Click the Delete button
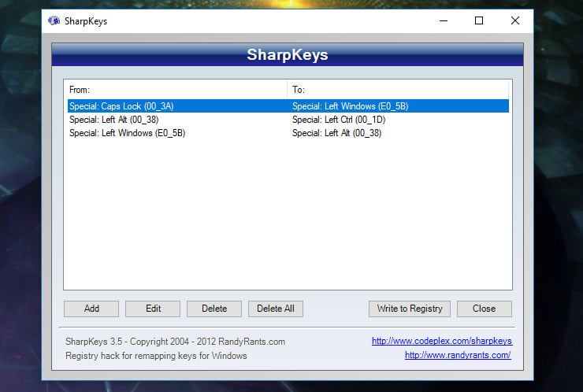The image size is (583, 392). pos(214,309)
